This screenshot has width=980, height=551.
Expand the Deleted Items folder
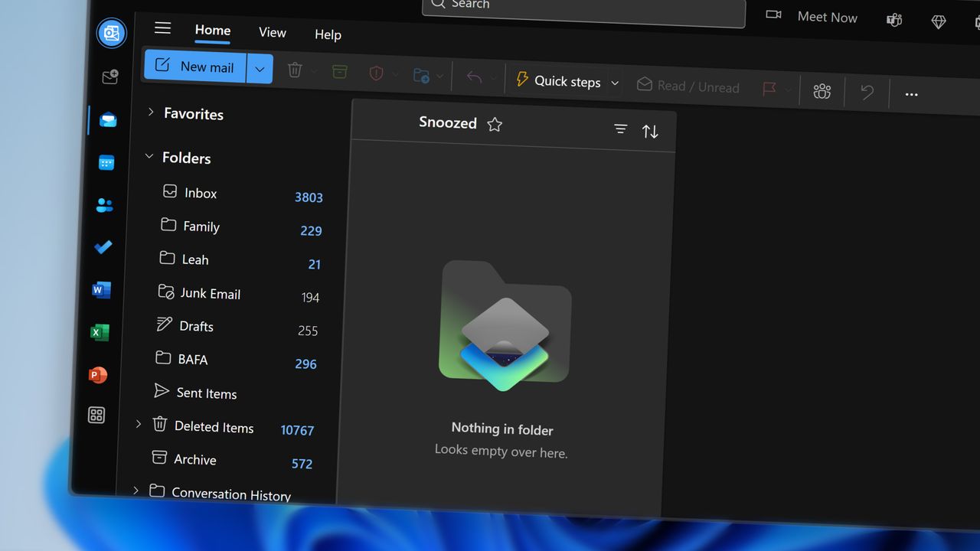point(139,423)
